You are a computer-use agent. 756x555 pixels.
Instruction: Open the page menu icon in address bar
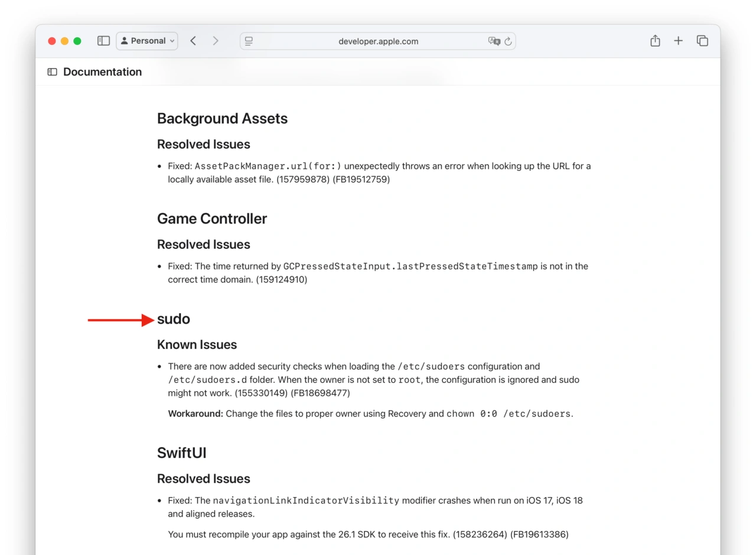tap(249, 41)
